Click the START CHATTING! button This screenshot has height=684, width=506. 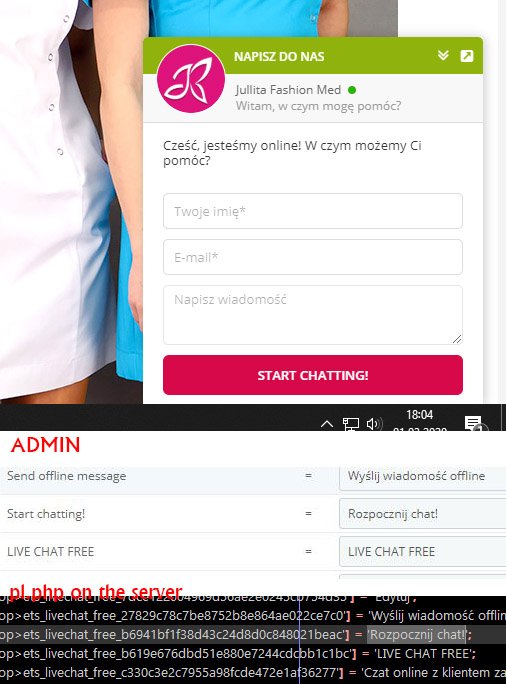click(x=313, y=375)
